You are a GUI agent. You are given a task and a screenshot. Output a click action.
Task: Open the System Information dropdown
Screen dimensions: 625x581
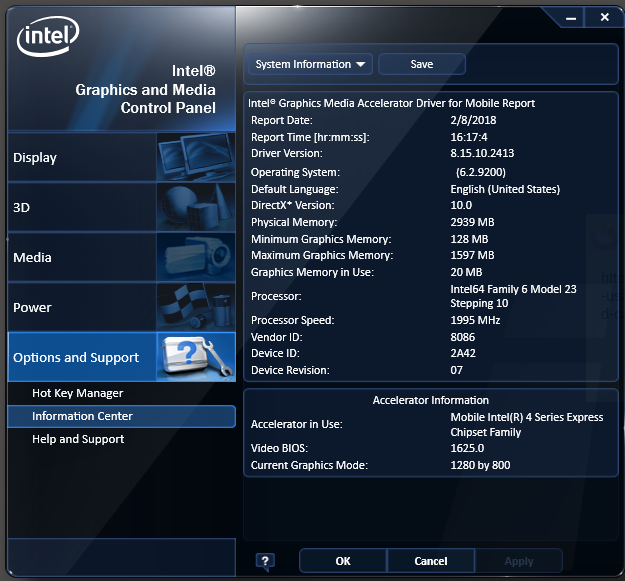pyautogui.click(x=310, y=64)
